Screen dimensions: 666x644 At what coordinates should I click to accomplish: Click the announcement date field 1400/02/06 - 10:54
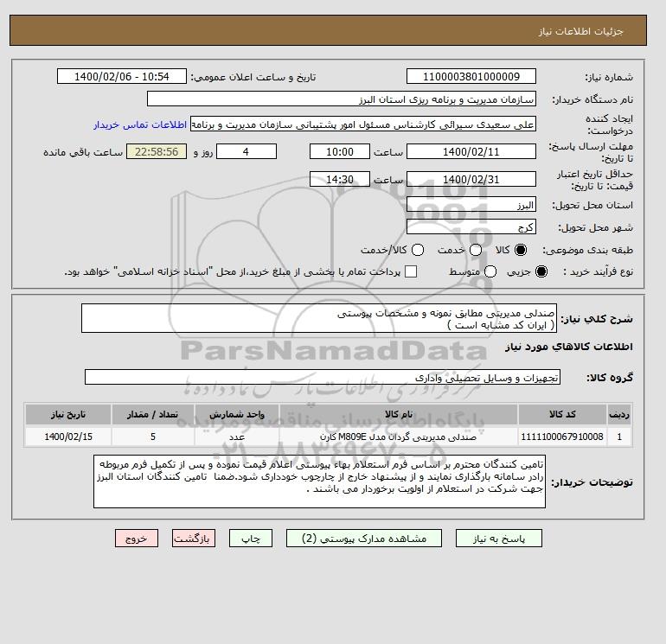(x=122, y=76)
